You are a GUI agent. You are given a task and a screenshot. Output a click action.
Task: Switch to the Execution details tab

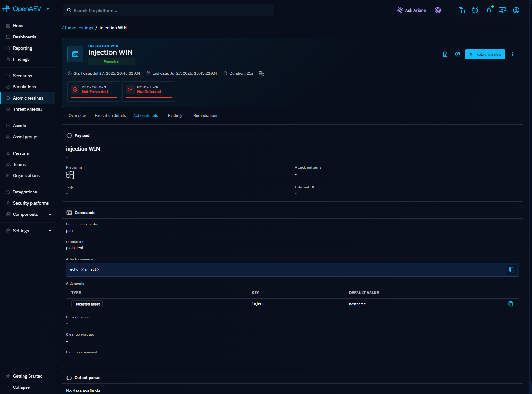110,116
